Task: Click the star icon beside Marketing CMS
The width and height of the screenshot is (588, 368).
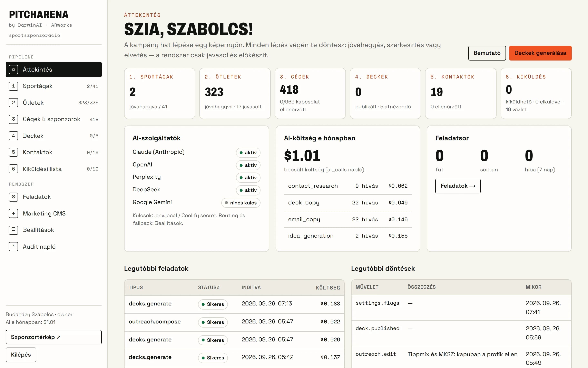Action: point(13,213)
